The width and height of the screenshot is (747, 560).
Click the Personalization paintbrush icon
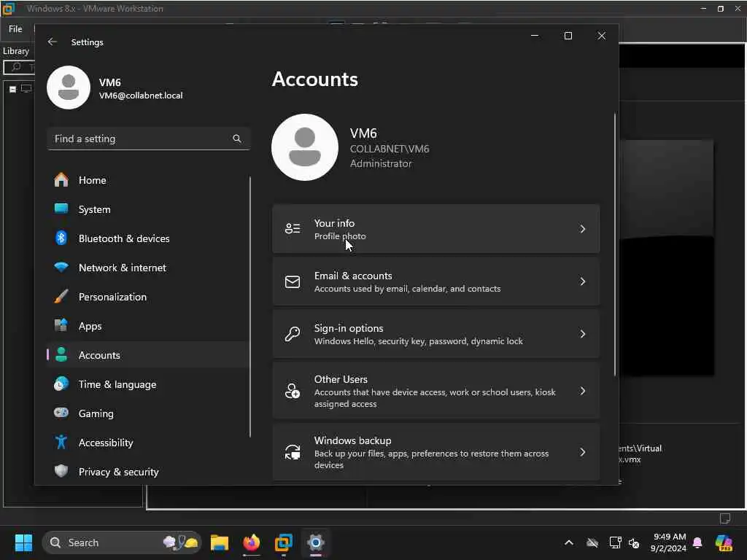click(61, 297)
